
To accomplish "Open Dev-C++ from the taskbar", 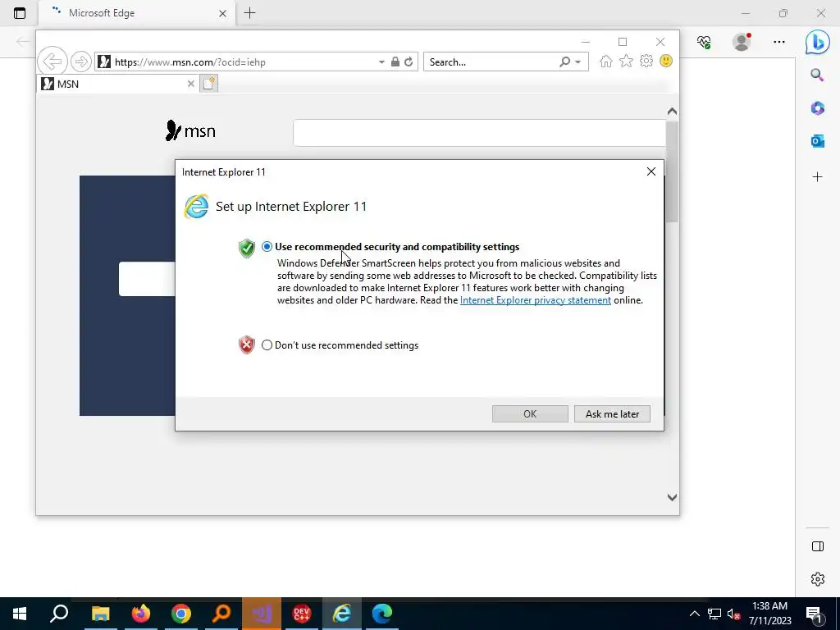I will point(302,614).
